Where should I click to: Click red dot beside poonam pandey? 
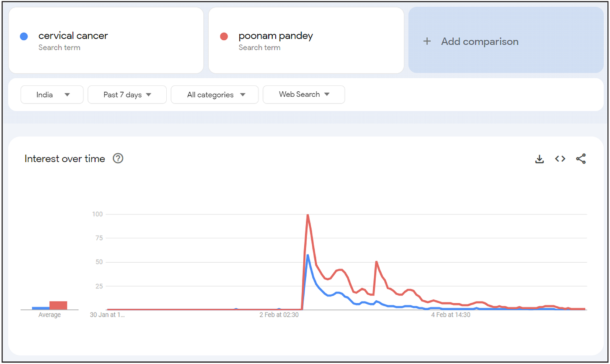click(224, 36)
